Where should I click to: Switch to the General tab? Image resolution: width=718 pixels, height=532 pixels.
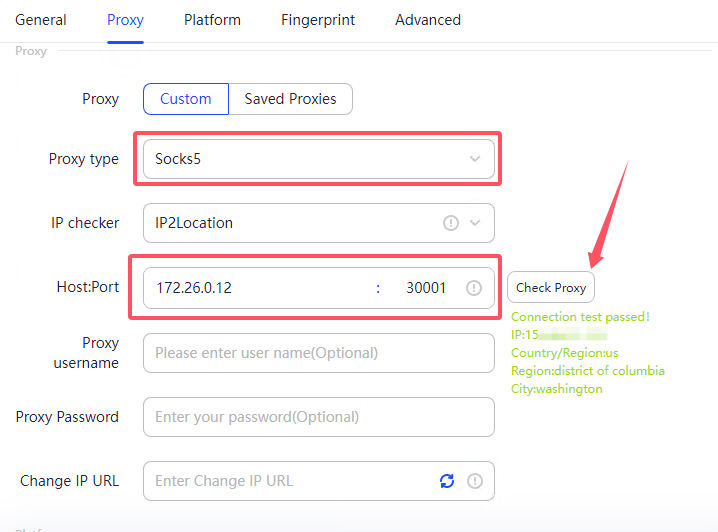(x=41, y=20)
